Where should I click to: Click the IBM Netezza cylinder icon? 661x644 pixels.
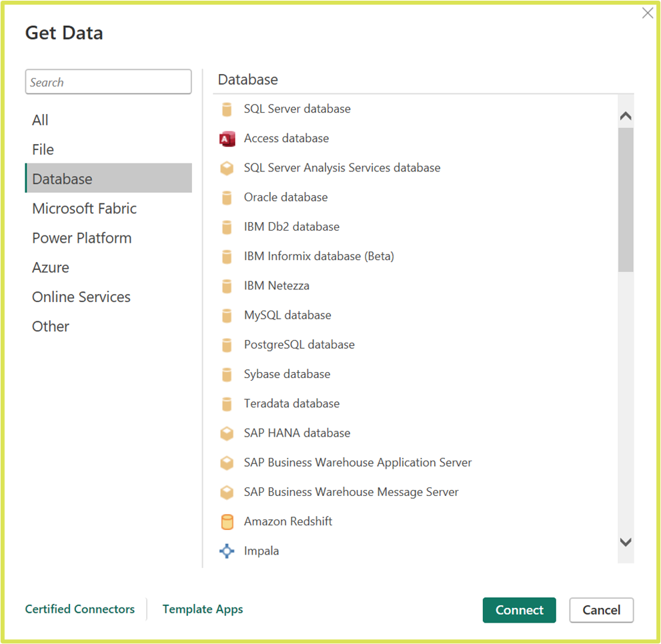click(227, 286)
